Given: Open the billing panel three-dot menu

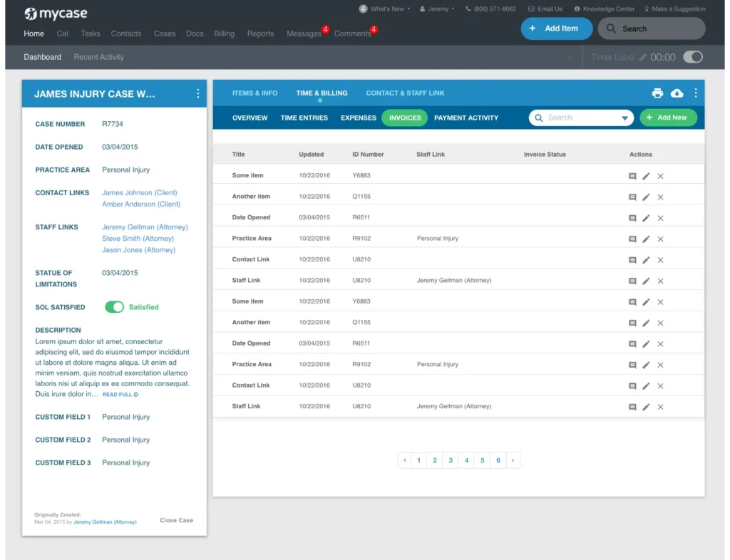Looking at the screenshot, I should [696, 93].
